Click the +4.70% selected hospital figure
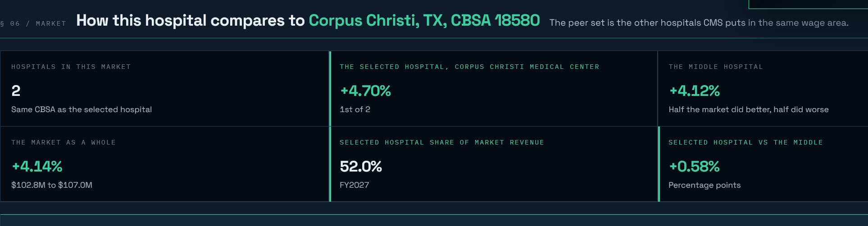Image resolution: width=868 pixels, height=226 pixels. click(365, 91)
